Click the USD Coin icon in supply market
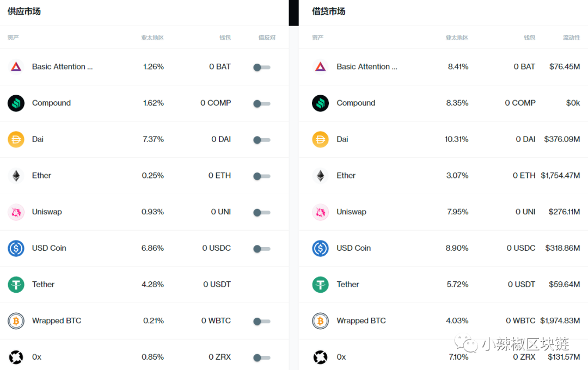The height and width of the screenshot is (370, 588). (x=16, y=248)
